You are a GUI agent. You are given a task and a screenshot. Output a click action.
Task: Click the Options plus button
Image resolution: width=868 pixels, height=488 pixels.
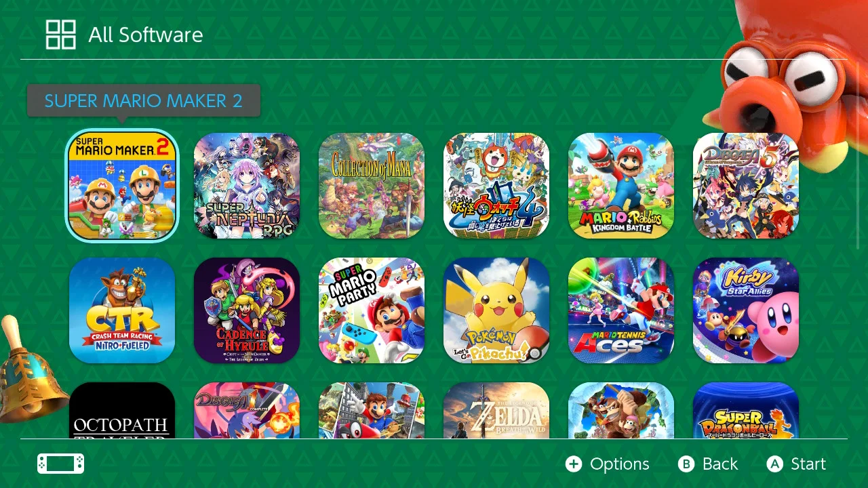click(608, 464)
